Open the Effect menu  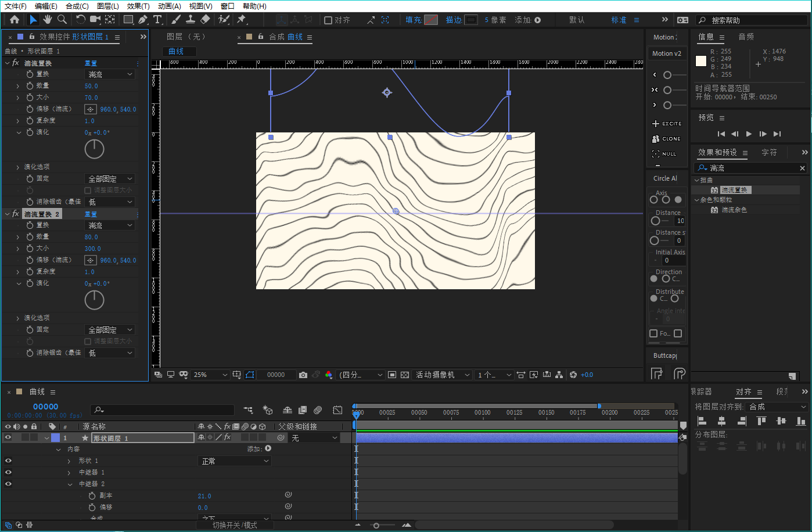tap(138, 6)
